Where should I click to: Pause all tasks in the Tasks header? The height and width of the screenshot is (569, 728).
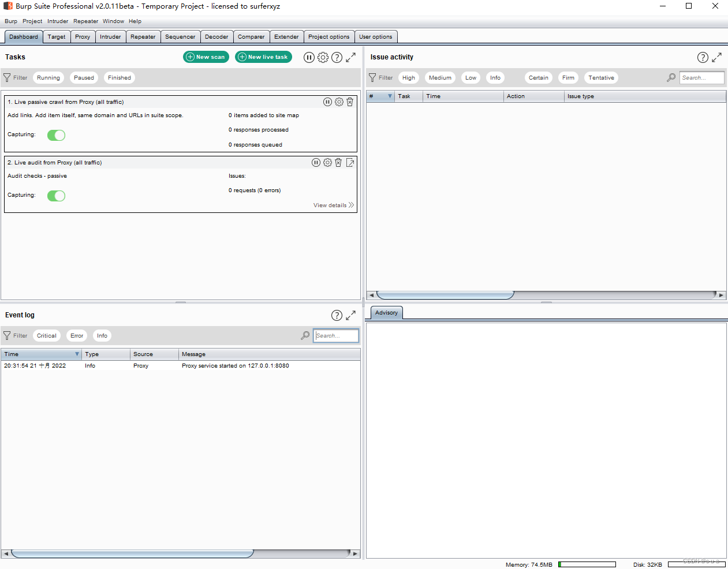pyautogui.click(x=309, y=57)
